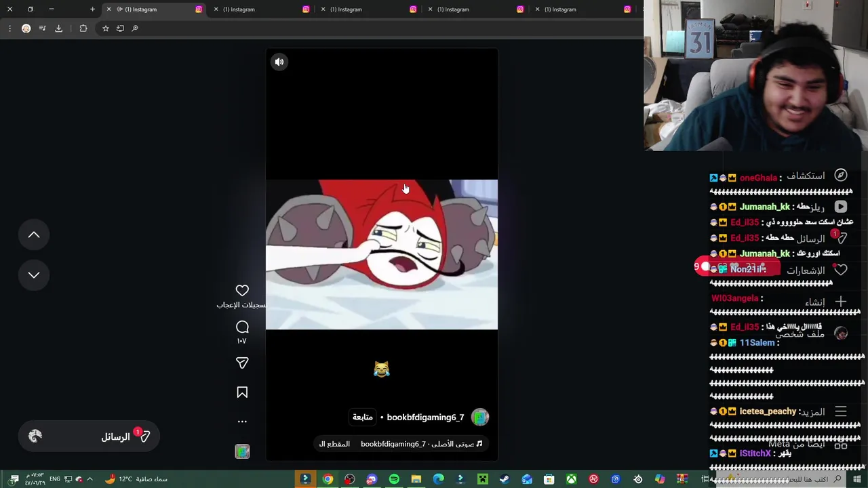Open the taskbar clock and date
The image size is (868, 488).
click(35, 479)
